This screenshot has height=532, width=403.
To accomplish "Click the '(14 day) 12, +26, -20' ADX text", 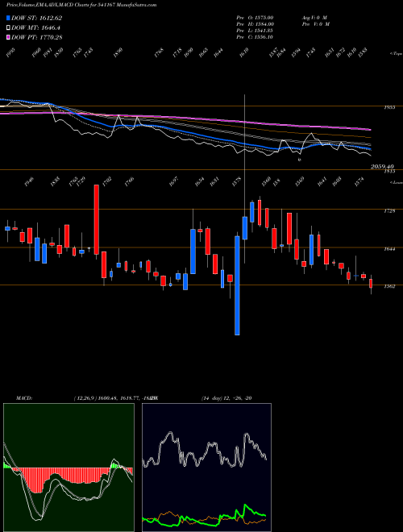I will [226, 398].
